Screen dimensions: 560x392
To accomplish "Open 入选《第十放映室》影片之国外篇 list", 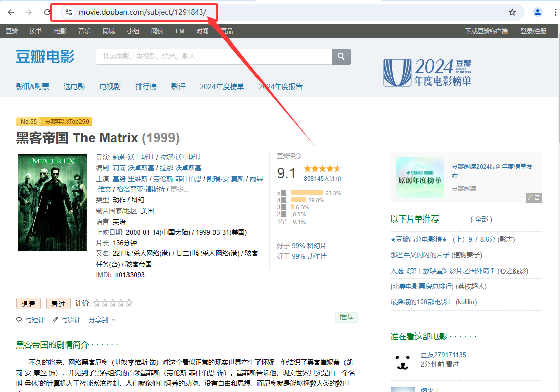I will 442,271.
